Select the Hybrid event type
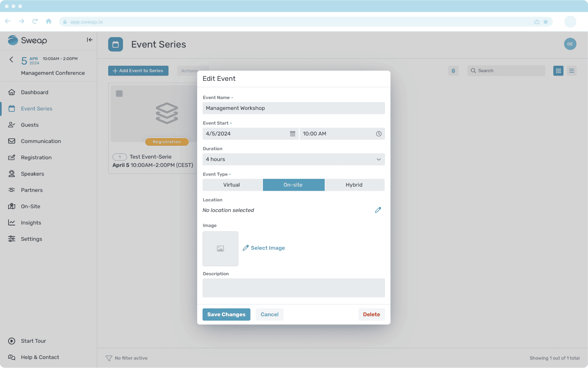This screenshot has height=368, width=588. pos(354,185)
